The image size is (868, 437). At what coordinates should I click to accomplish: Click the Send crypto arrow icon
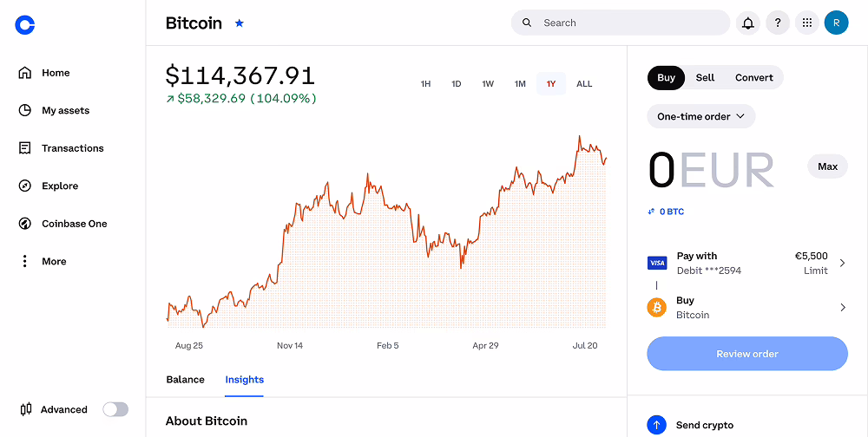pyautogui.click(x=657, y=425)
